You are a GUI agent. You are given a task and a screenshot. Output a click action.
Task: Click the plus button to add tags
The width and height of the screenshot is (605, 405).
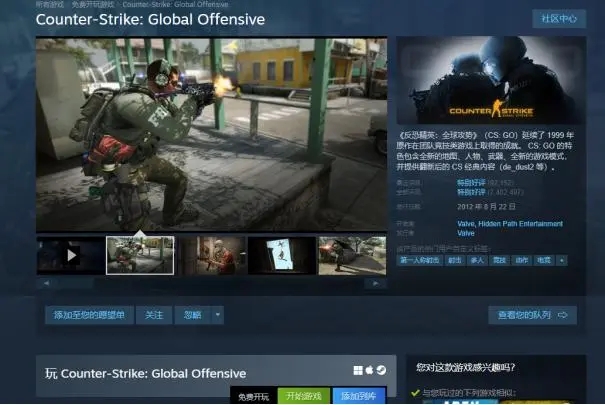(561, 260)
